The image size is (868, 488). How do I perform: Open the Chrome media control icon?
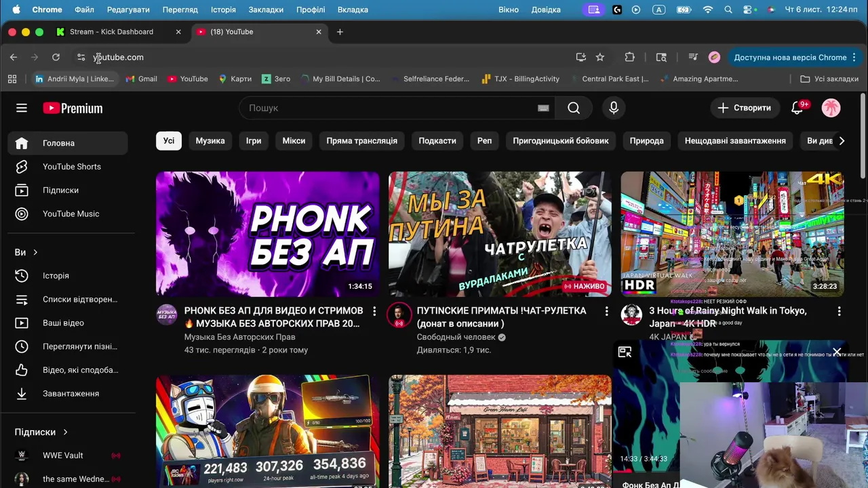692,58
